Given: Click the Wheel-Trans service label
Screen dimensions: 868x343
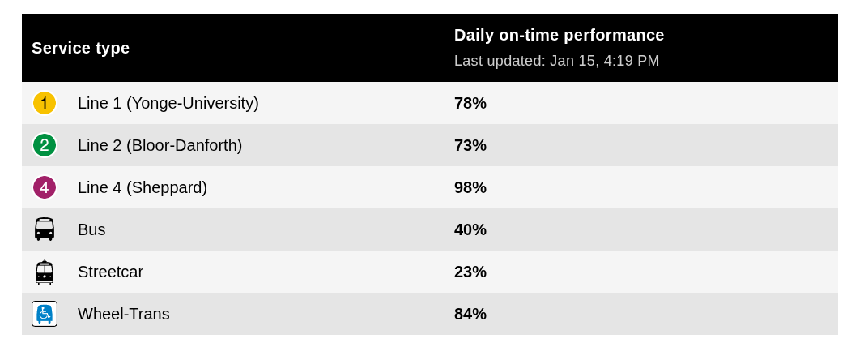Looking at the screenshot, I should point(123,314).
